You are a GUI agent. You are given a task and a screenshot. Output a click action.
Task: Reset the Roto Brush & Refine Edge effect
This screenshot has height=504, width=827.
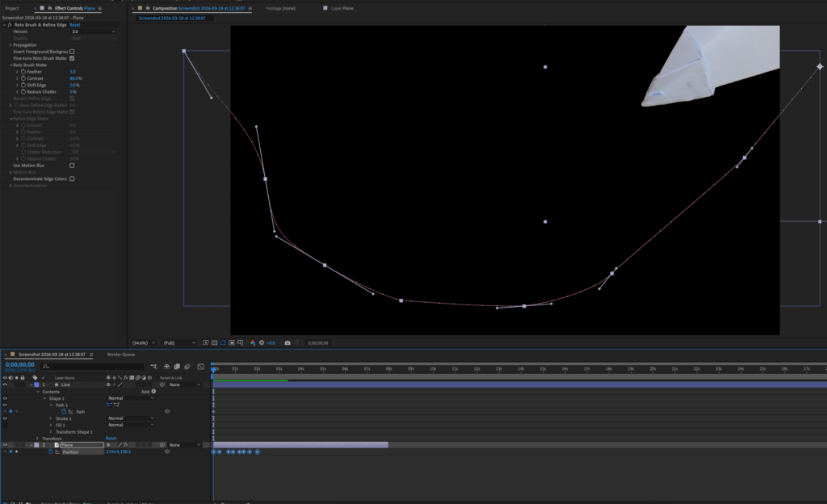pos(74,25)
